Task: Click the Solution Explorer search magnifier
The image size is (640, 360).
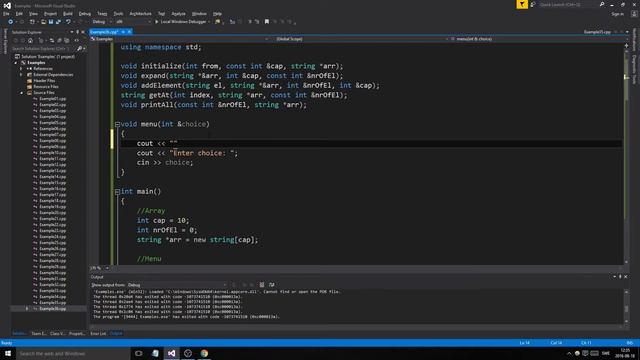Action: click(80, 49)
